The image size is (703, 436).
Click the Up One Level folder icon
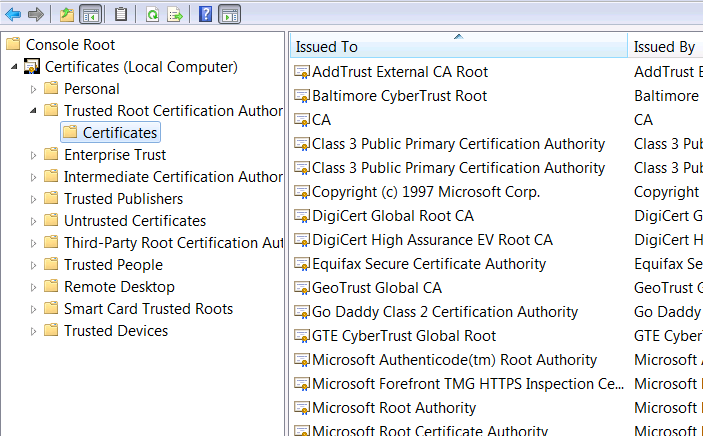[66, 14]
